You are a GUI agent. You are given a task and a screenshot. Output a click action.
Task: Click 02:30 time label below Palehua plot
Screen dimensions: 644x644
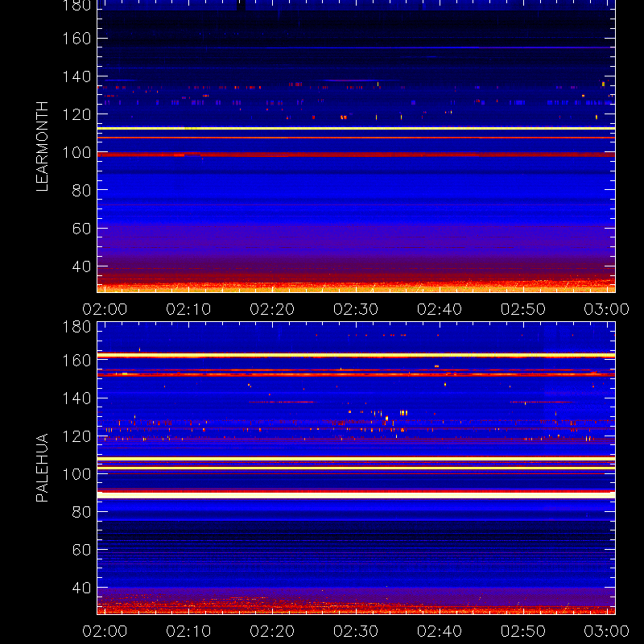click(356, 631)
